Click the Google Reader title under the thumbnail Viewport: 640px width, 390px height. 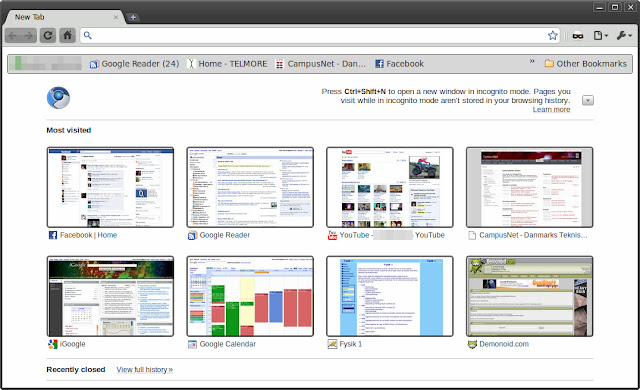[x=224, y=235]
